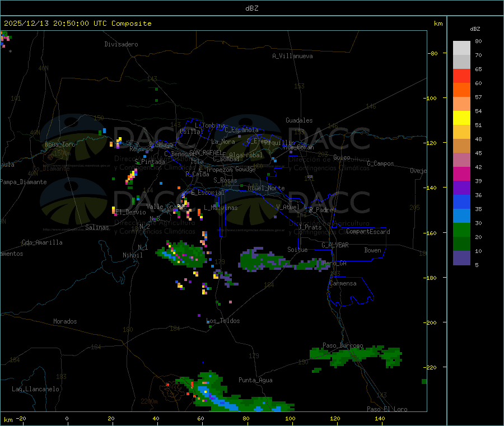Select the 'C_Española' label
Image resolution: width=504 pixels, height=426 pixels.
pyautogui.click(x=242, y=130)
